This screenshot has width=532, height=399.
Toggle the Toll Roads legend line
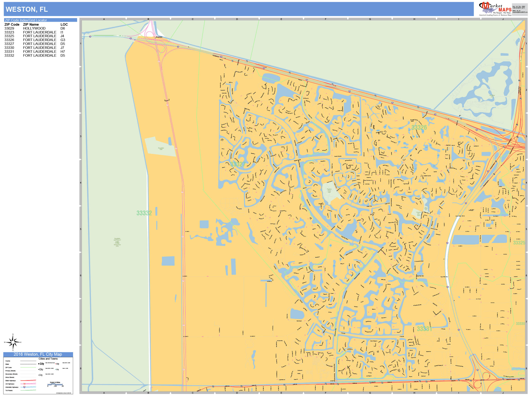[28, 391]
